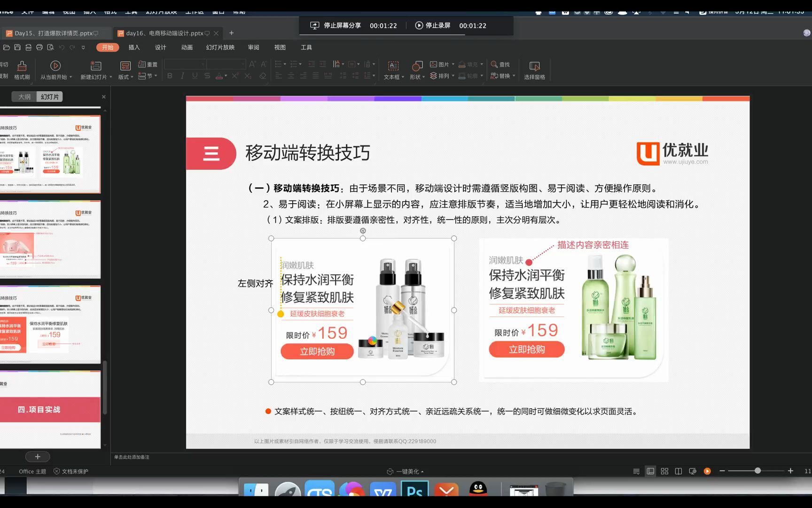
Task: Toggle Italic formatting button
Action: point(182,76)
